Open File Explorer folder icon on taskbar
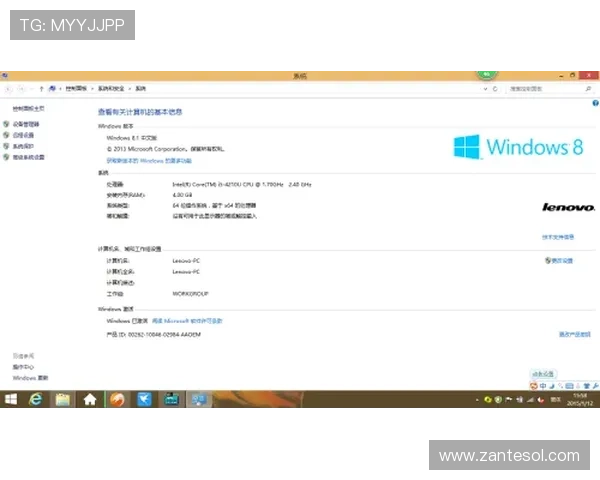The width and height of the screenshot is (600, 480). 63,399
